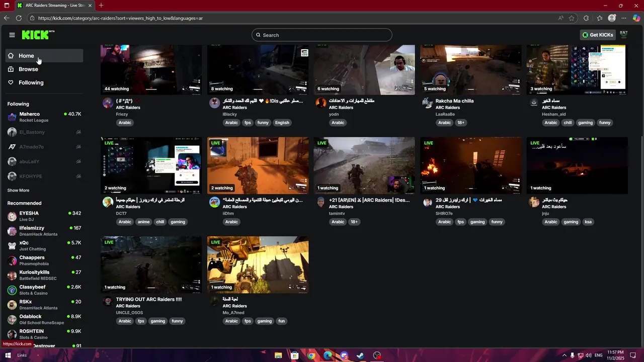Open EYESHA avatar in Recommended
644x362 pixels.
(12, 216)
